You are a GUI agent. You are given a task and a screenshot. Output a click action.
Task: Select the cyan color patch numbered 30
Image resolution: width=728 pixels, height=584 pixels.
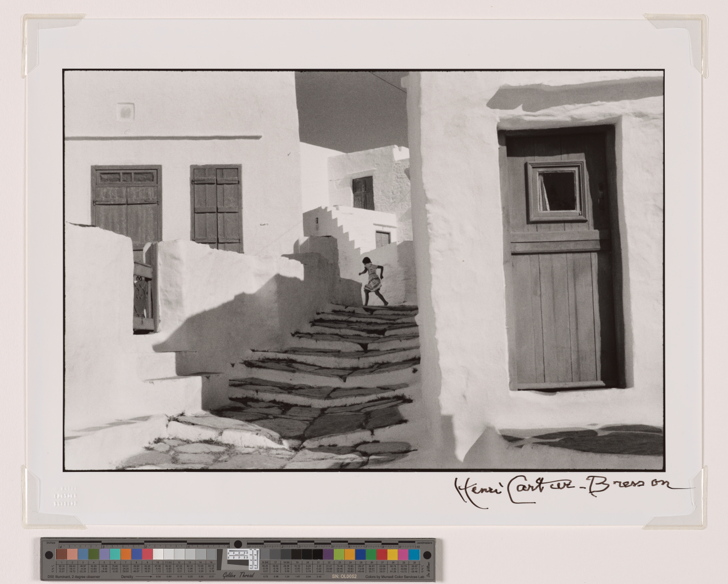(x=413, y=554)
